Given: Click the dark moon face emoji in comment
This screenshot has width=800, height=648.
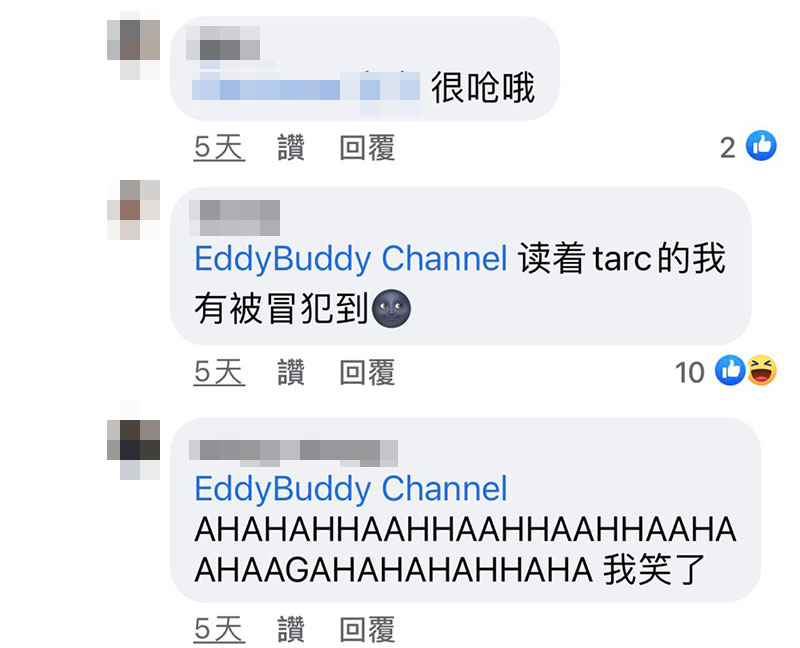Looking at the screenshot, I should click(x=391, y=308).
